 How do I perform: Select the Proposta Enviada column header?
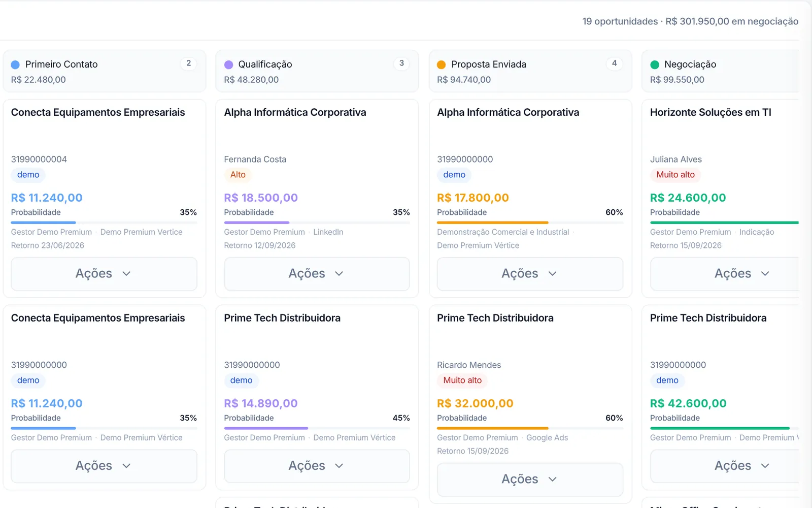[x=530, y=71]
